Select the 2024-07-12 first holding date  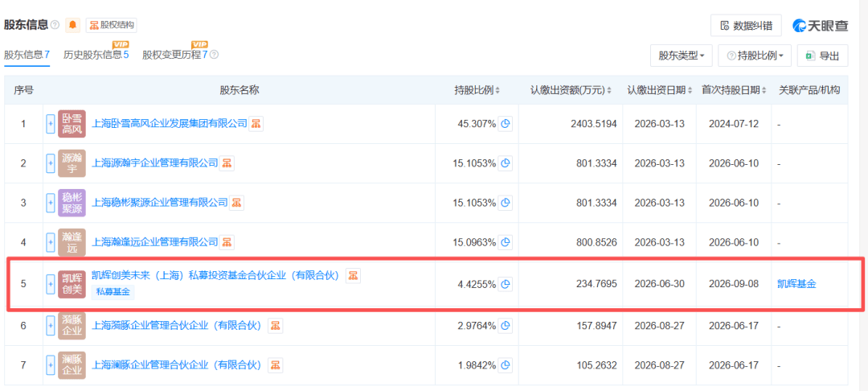tap(734, 124)
